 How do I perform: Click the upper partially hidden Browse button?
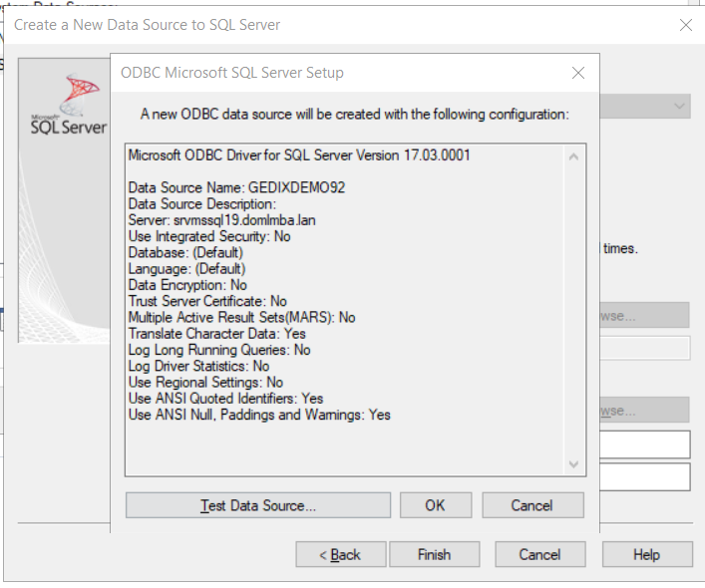[644, 316]
